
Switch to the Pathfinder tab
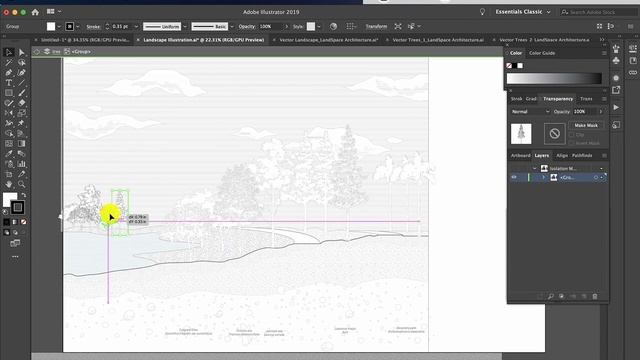click(582, 156)
